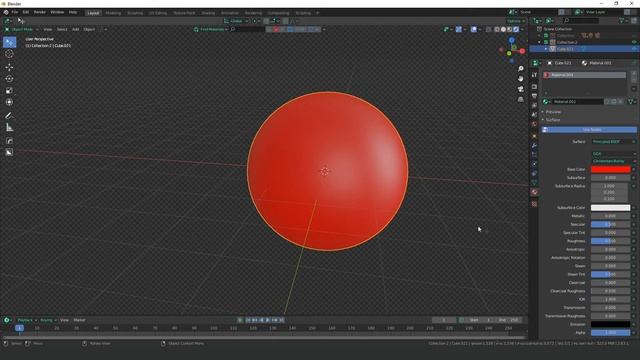The width and height of the screenshot is (640, 360).
Task: Play the animation forward
Action: 268,320
